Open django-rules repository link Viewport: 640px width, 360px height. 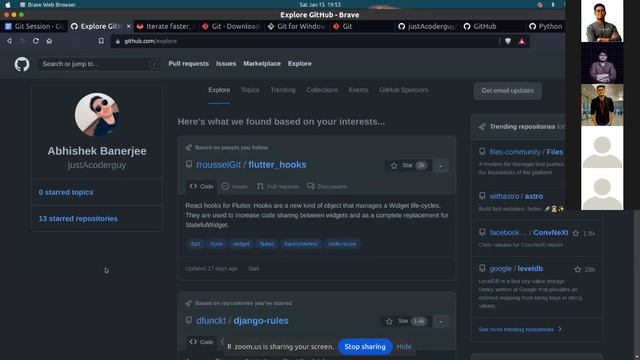[261, 321]
